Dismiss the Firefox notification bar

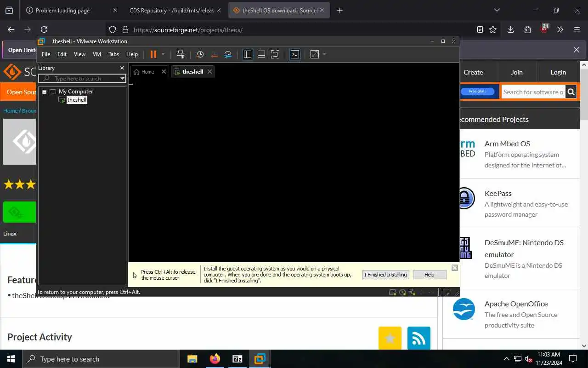[x=577, y=50]
